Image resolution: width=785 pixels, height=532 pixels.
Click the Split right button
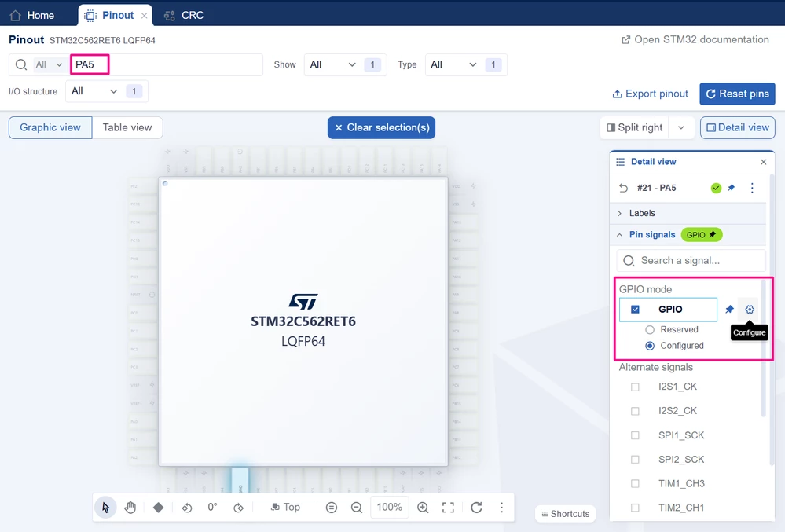[634, 127]
